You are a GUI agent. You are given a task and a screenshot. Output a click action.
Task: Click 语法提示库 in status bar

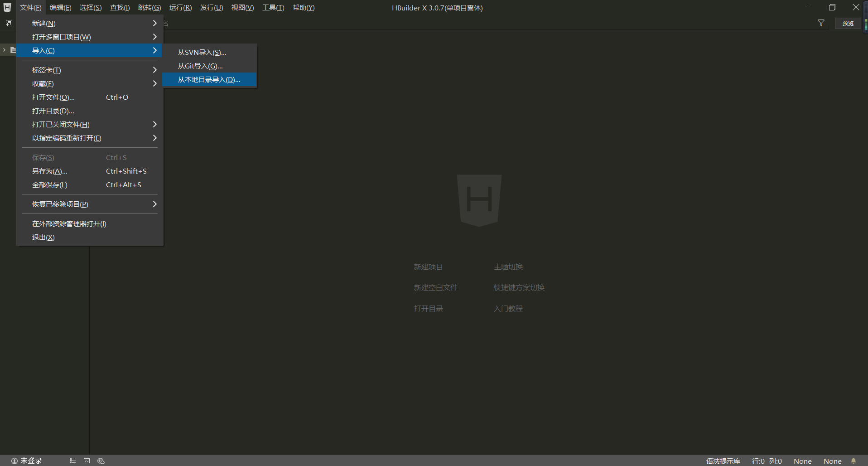pyautogui.click(x=723, y=461)
